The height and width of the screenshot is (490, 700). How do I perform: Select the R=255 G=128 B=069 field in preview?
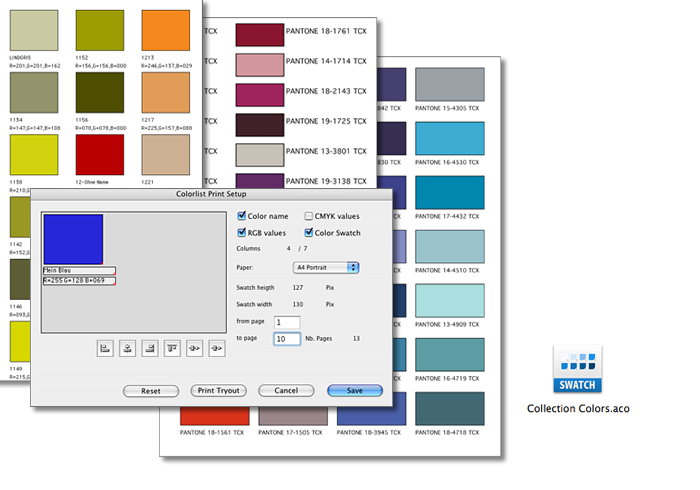[x=79, y=281]
